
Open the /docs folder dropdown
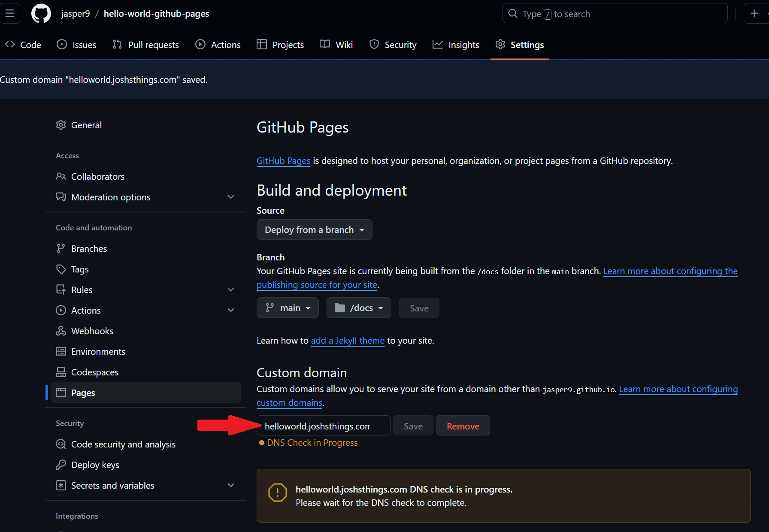pos(359,308)
